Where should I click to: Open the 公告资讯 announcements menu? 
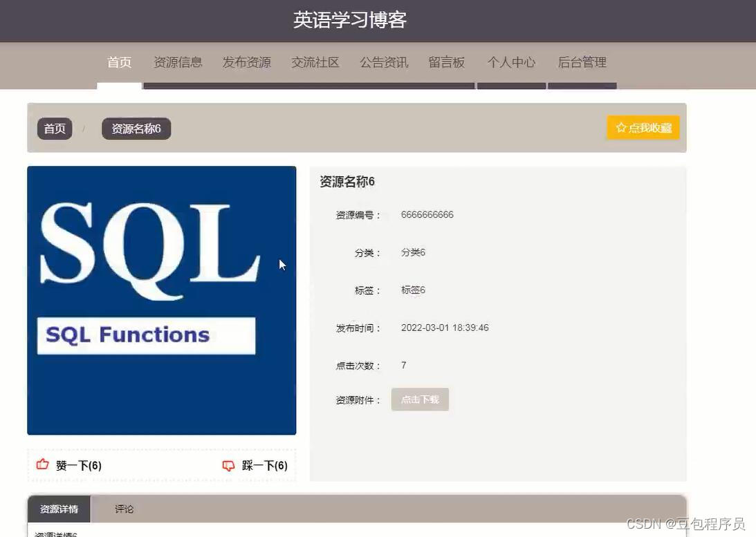(383, 62)
